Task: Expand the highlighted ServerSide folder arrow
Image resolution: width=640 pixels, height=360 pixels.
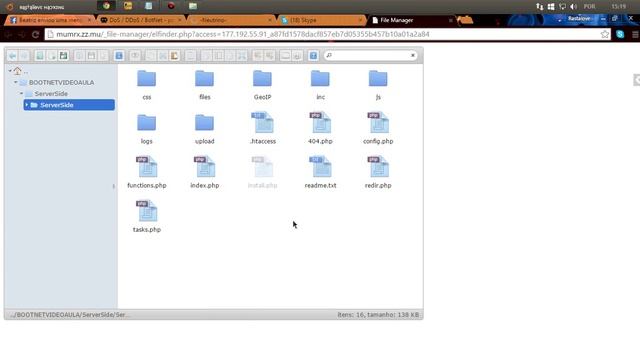Action: (x=27, y=105)
